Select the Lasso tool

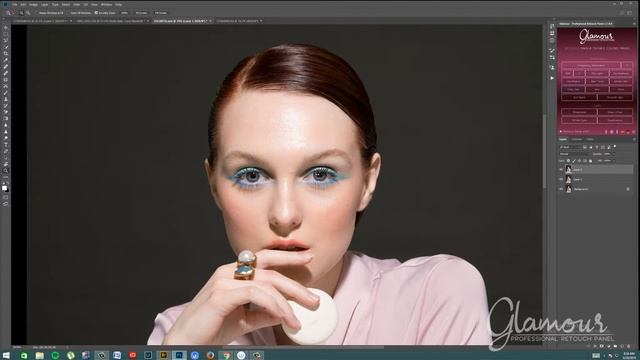pyautogui.click(x=6, y=40)
